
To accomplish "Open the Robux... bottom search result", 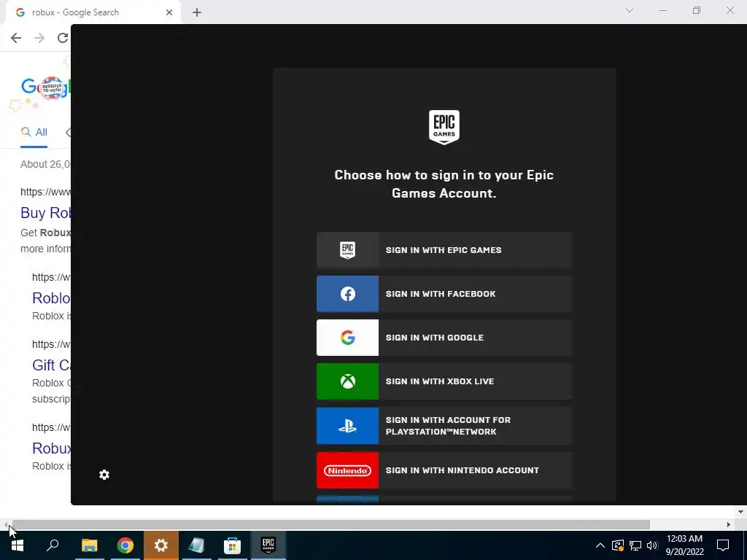I will point(52,448).
